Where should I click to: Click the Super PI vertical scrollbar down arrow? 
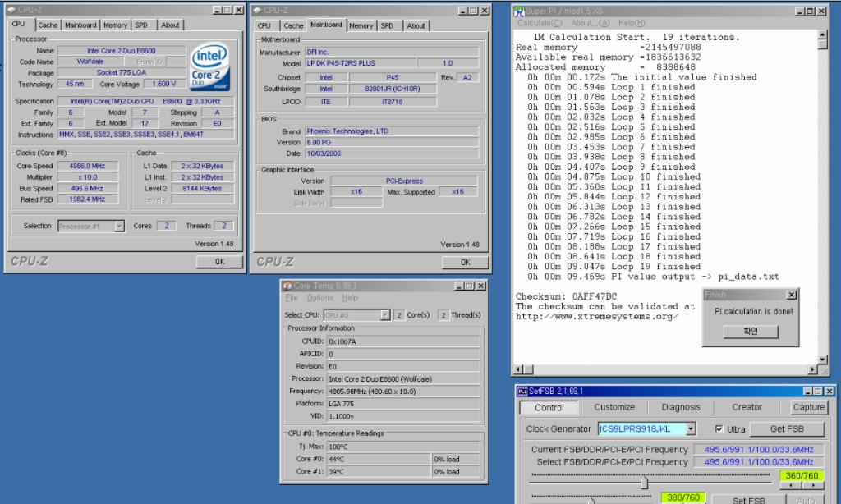point(823,360)
